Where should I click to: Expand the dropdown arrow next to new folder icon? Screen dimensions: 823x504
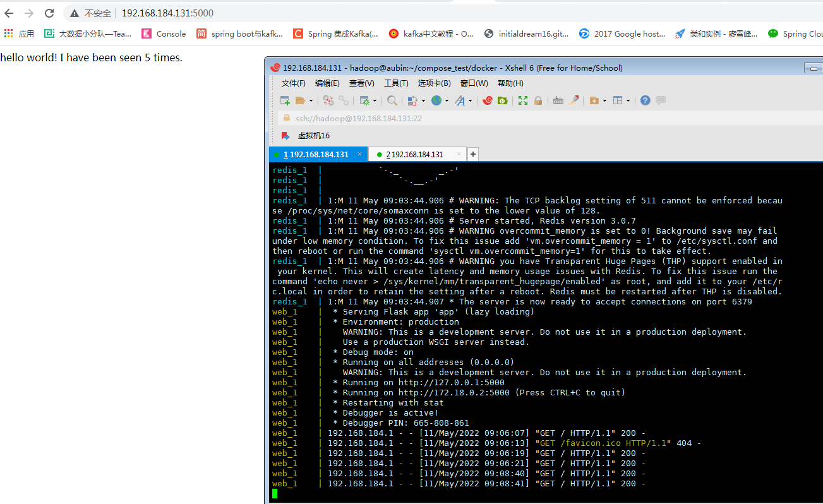pyautogui.click(x=604, y=101)
